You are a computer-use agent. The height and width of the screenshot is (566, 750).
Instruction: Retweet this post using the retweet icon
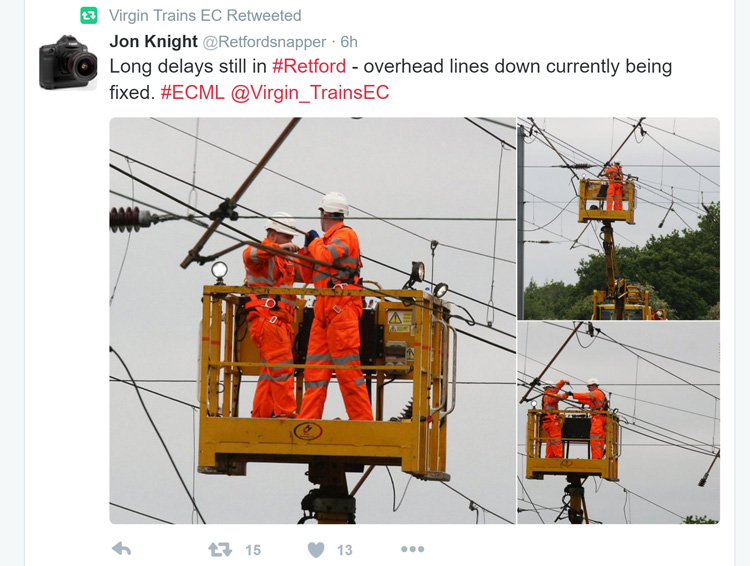click(220, 549)
